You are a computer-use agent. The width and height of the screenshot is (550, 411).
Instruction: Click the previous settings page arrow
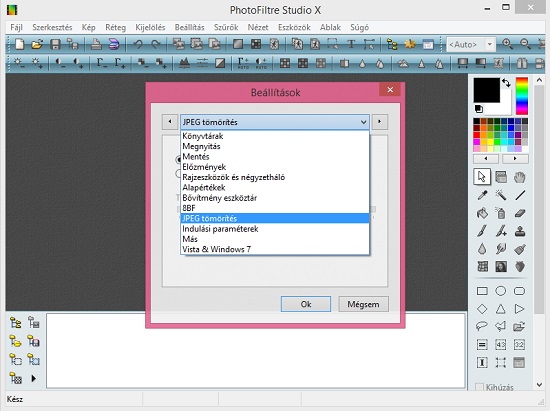(x=170, y=122)
